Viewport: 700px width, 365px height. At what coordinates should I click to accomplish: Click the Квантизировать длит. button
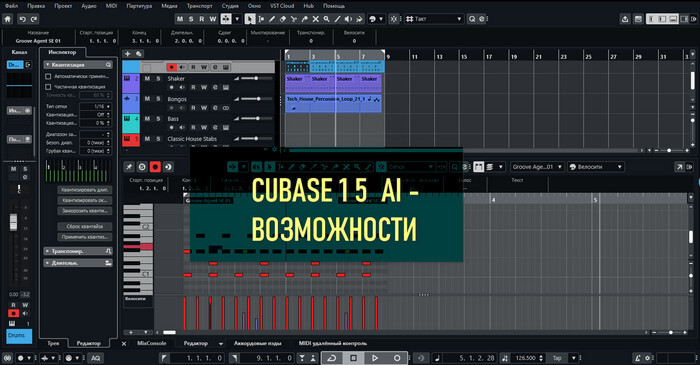coord(85,190)
